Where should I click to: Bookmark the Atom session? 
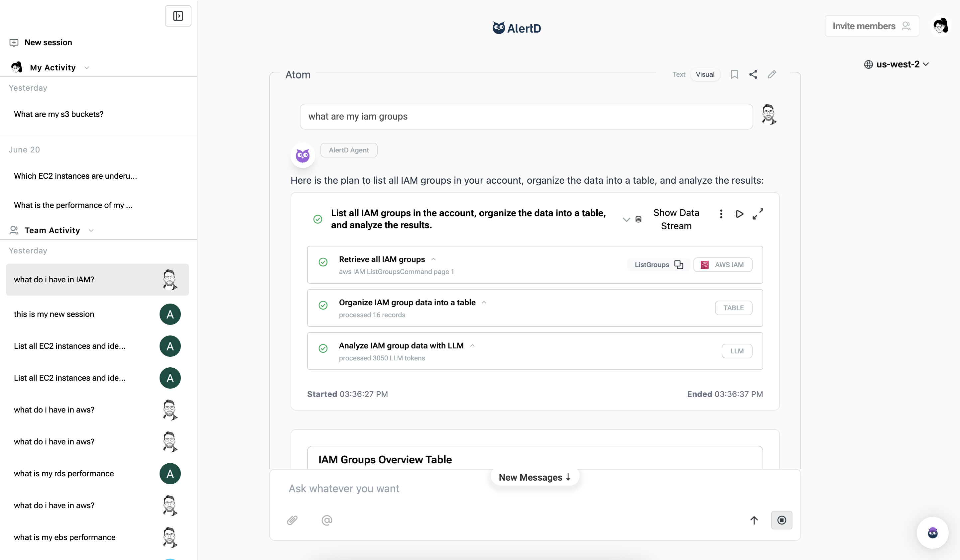point(735,74)
